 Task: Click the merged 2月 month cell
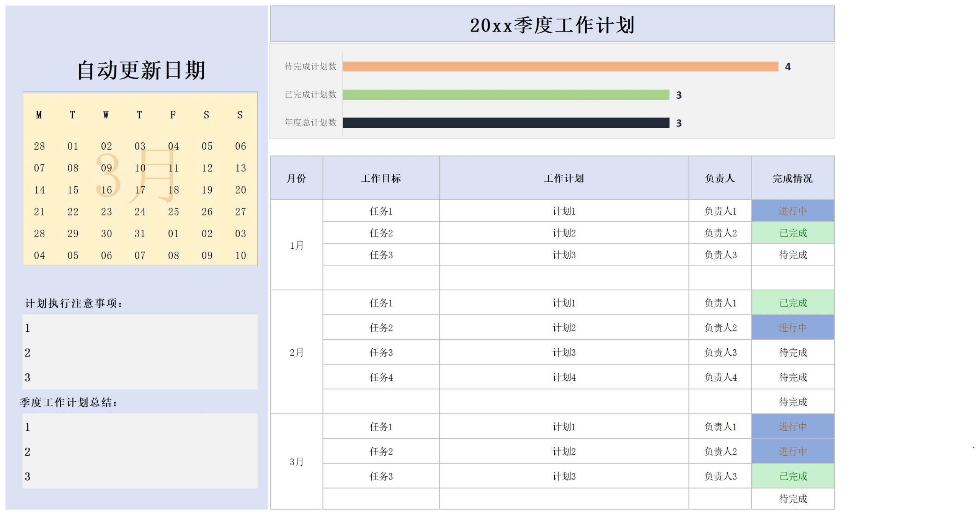point(296,352)
